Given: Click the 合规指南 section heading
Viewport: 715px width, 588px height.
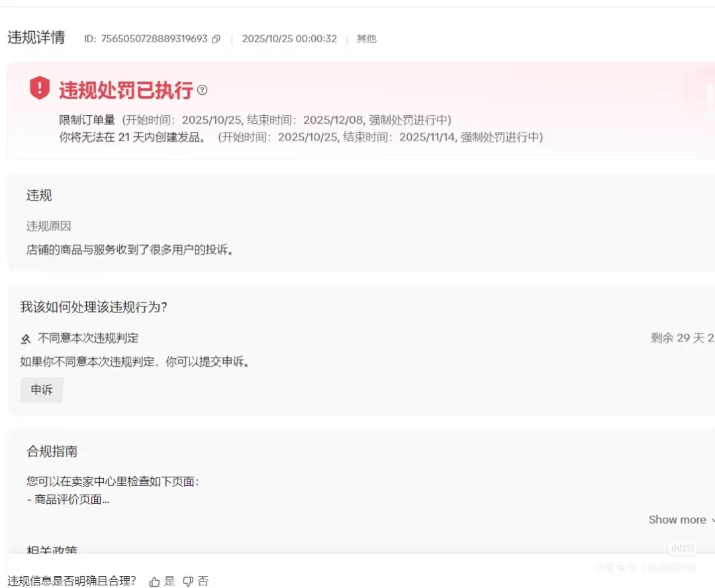Looking at the screenshot, I should pos(52,452).
